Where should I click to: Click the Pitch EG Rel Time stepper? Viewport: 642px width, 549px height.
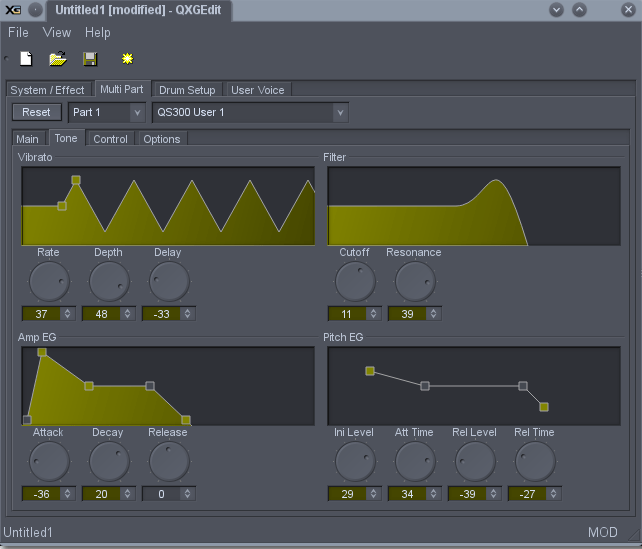(x=553, y=493)
